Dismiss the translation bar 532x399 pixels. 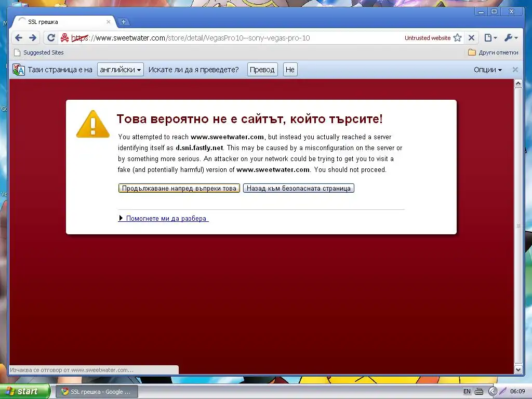(x=515, y=70)
